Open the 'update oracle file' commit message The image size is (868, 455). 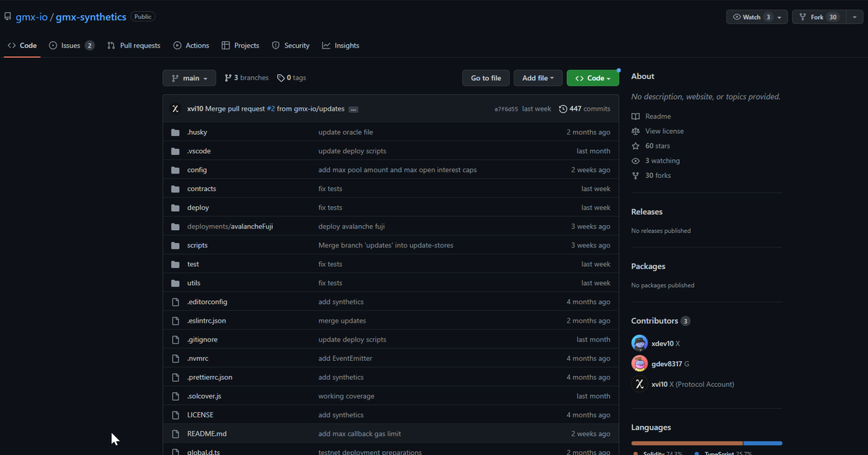346,132
